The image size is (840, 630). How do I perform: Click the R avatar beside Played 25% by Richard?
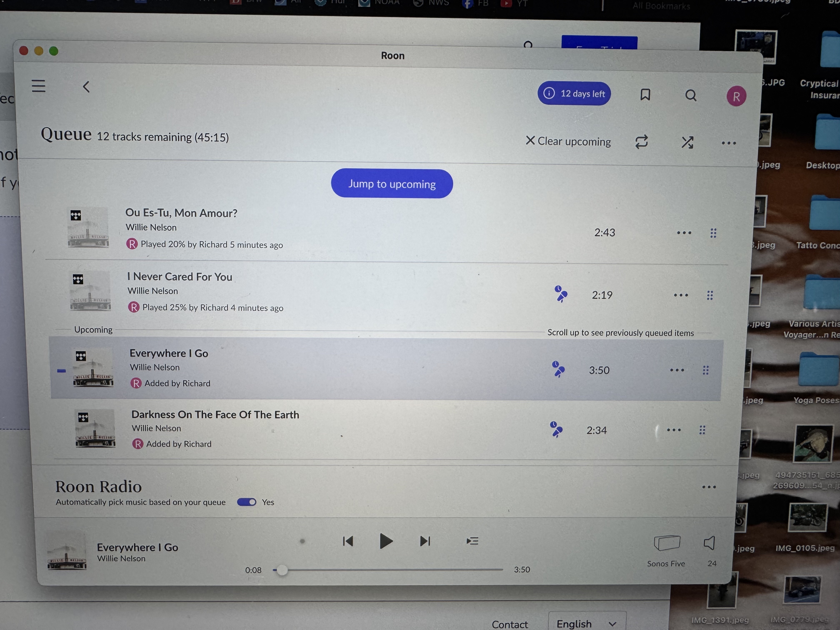point(133,307)
